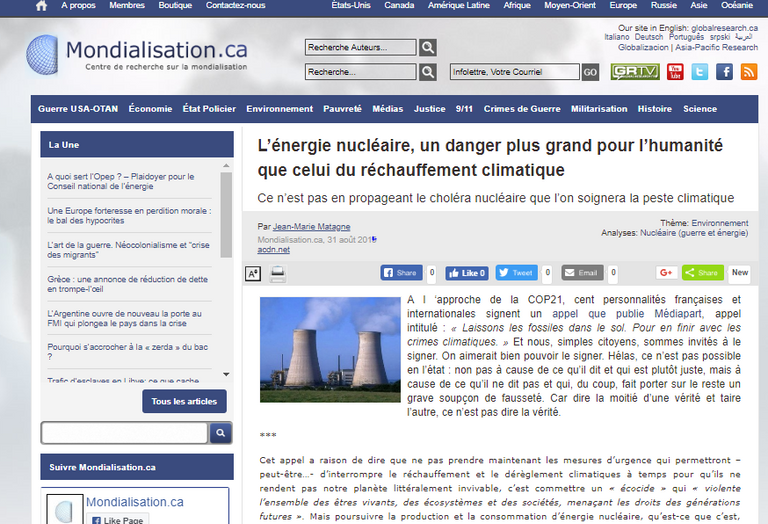The height and width of the screenshot is (524, 768).
Task: Click the nuclear plant article thumbnail
Action: point(329,349)
